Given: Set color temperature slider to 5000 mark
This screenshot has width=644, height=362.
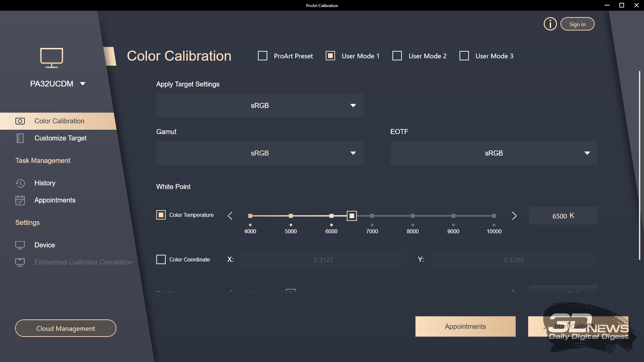Looking at the screenshot, I should [291, 216].
